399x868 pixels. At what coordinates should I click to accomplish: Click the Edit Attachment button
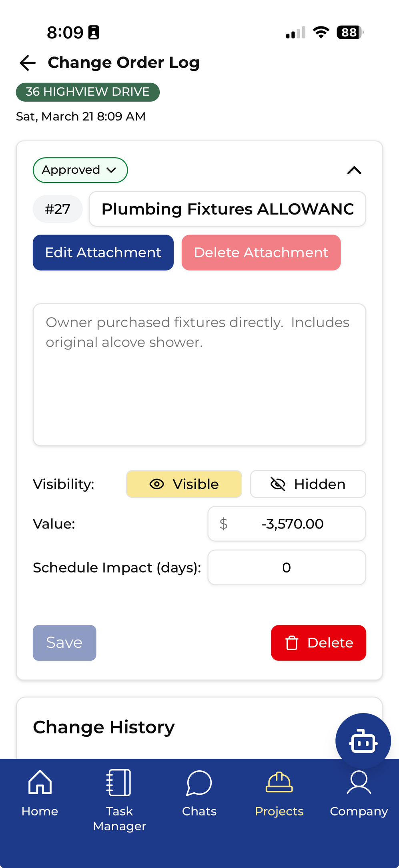point(103,253)
